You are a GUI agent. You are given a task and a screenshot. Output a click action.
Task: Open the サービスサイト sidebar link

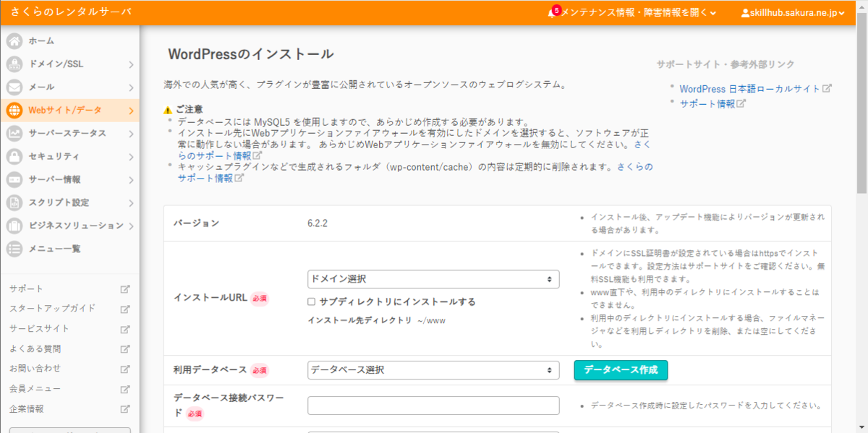tap(40, 329)
